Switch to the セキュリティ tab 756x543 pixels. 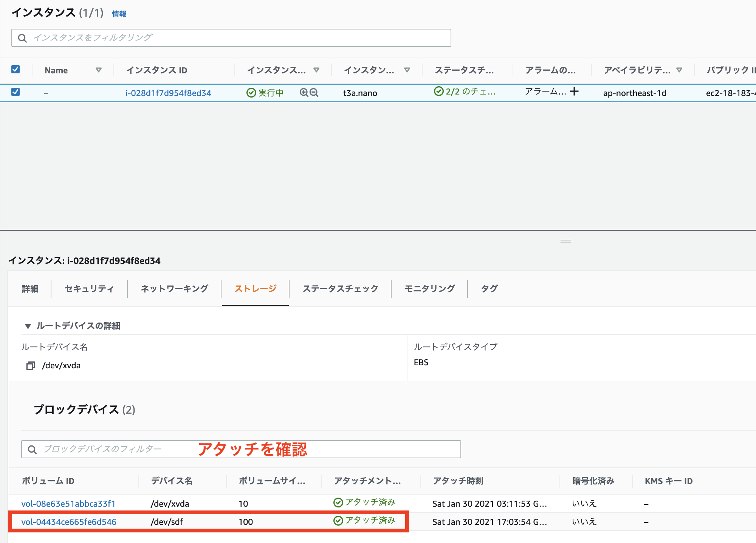(x=89, y=289)
